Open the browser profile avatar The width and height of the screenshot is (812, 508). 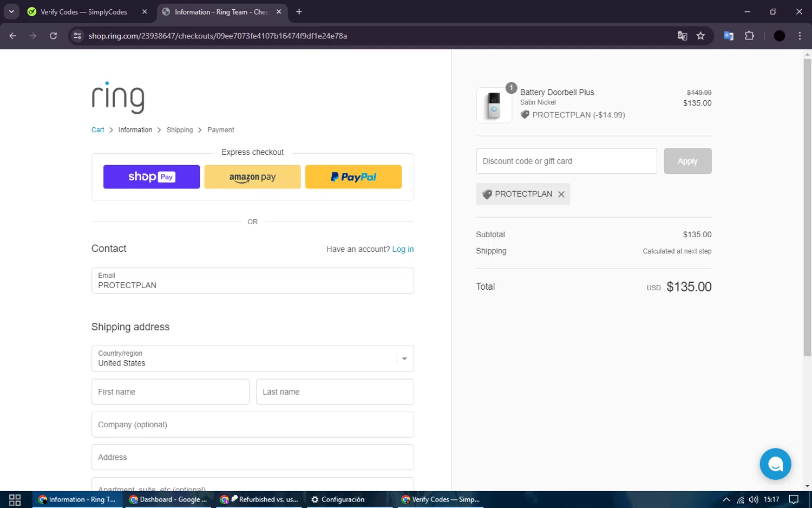[x=780, y=36]
